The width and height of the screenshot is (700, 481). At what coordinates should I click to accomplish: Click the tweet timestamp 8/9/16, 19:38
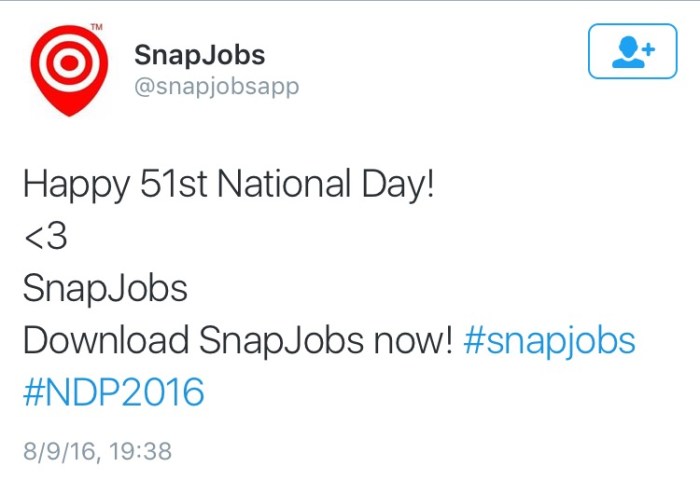(x=97, y=451)
